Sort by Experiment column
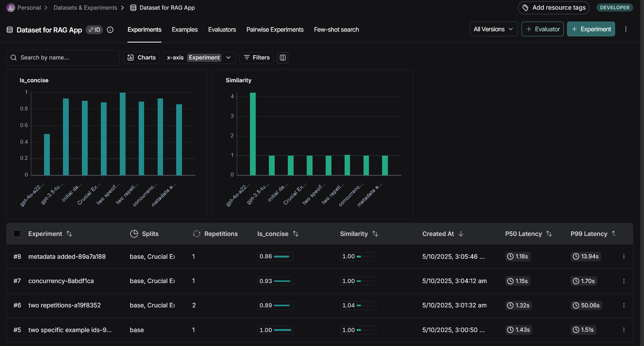The height and width of the screenshot is (346, 644). pyautogui.click(x=69, y=234)
